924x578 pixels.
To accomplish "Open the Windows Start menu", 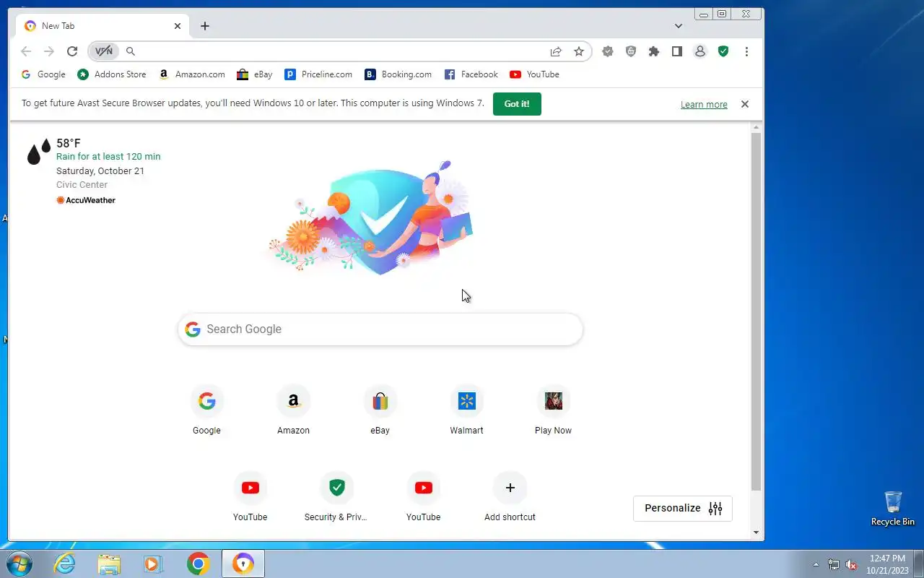I will click(19, 564).
